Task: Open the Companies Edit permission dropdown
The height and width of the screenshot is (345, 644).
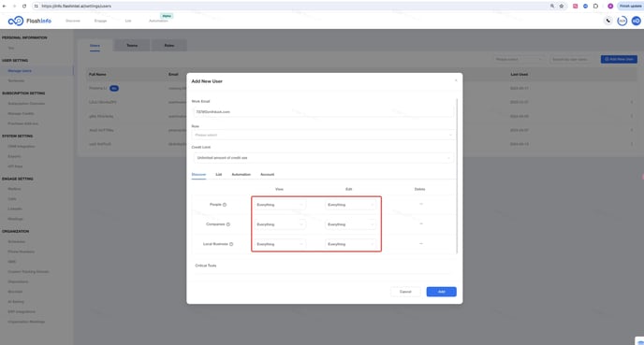Action: click(x=350, y=224)
